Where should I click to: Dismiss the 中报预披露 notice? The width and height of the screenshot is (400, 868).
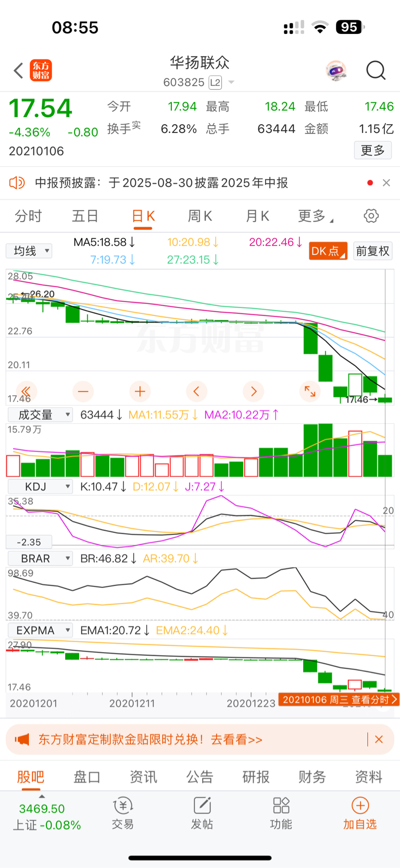click(x=386, y=183)
